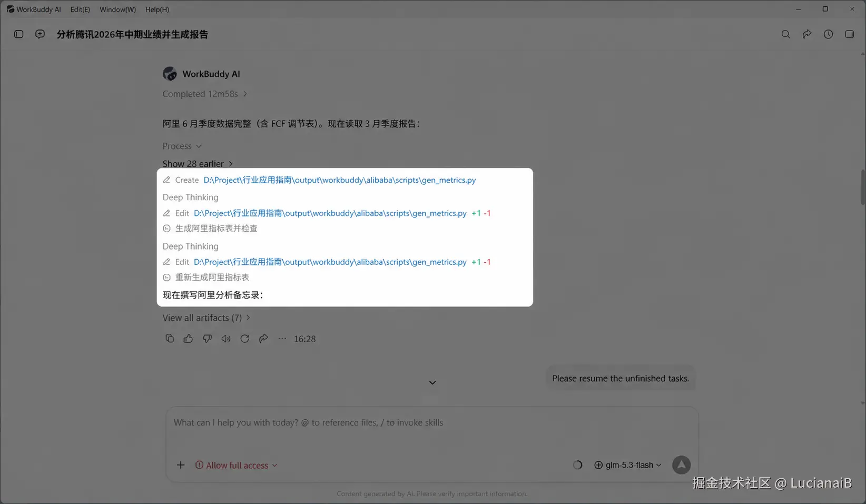Start a new chat with plus bubble icon

pyautogui.click(x=40, y=34)
